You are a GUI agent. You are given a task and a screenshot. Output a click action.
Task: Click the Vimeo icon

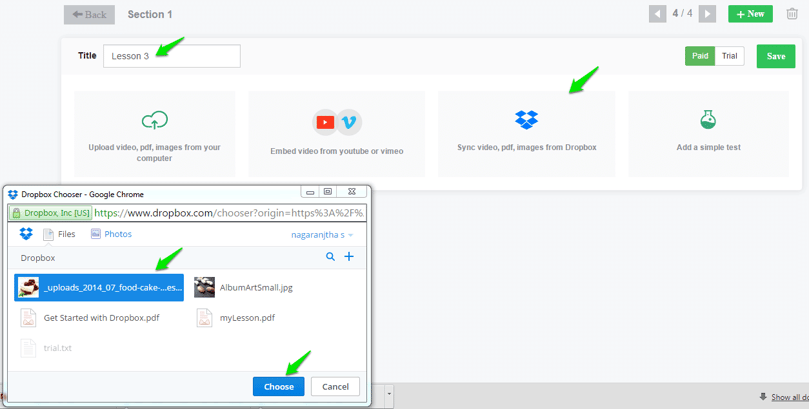(349, 122)
